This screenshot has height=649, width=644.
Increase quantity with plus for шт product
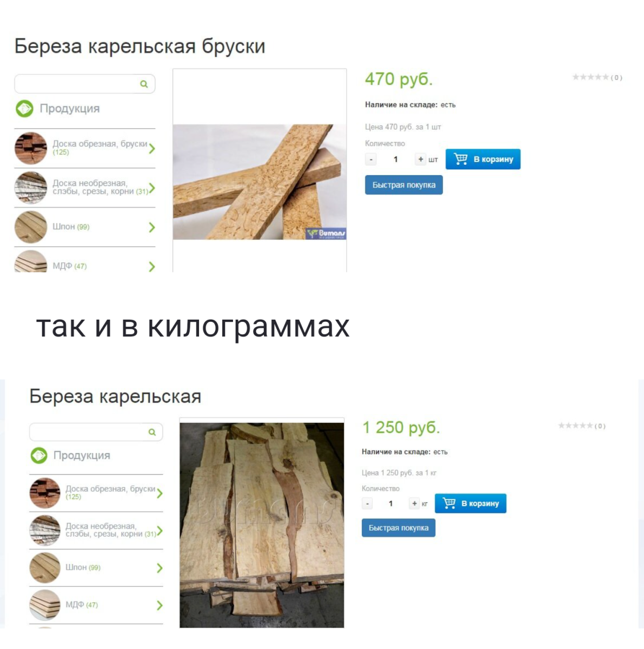(x=421, y=160)
